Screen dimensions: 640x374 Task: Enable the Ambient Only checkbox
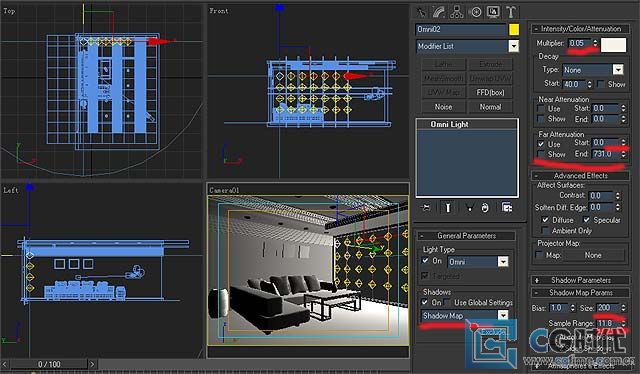pyautogui.click(x=545, y=231)
